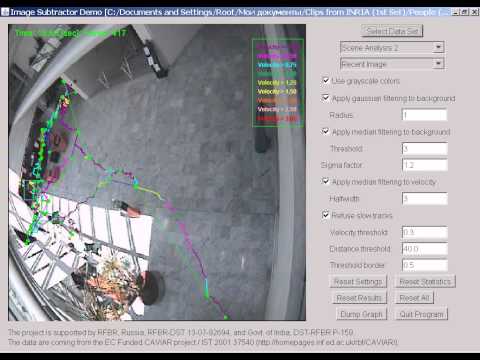Toggle Use grayscale colors checkbox
This screenshot has width=480, height=360.
[325, 81]
